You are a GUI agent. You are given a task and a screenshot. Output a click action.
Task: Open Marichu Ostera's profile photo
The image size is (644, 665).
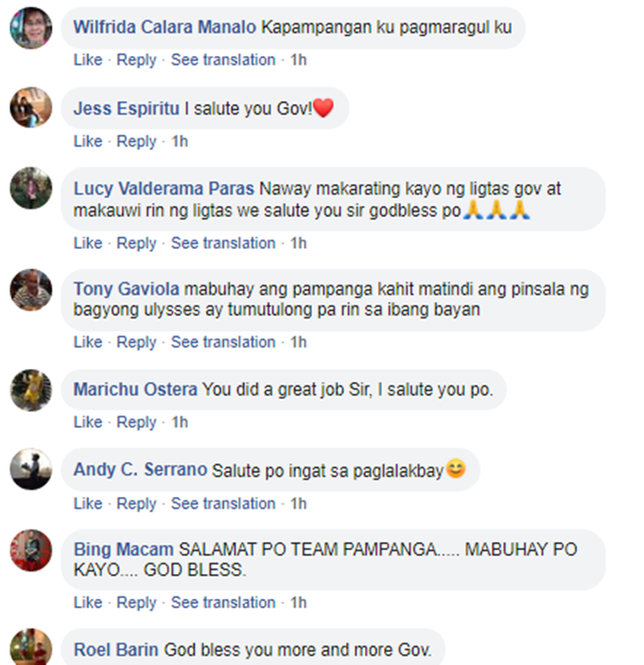coord(31,390)
